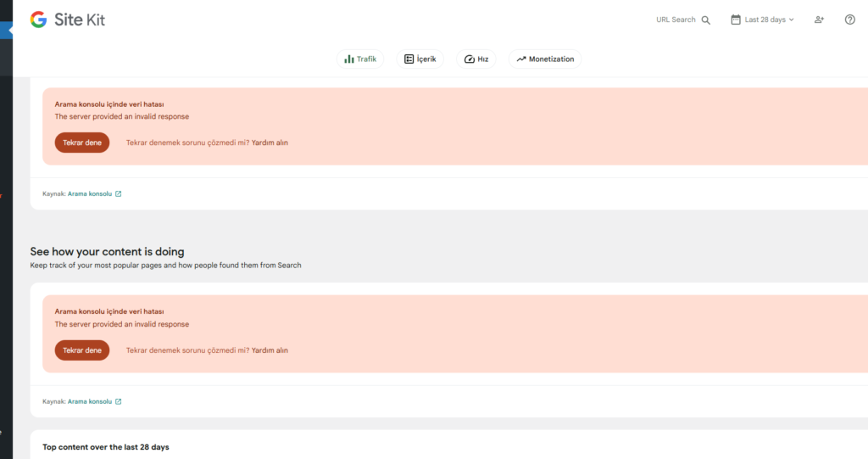Expand the Last 28 days dropdown
The image size is (868, 459).
pyautogui.click(x=769, y=20)
